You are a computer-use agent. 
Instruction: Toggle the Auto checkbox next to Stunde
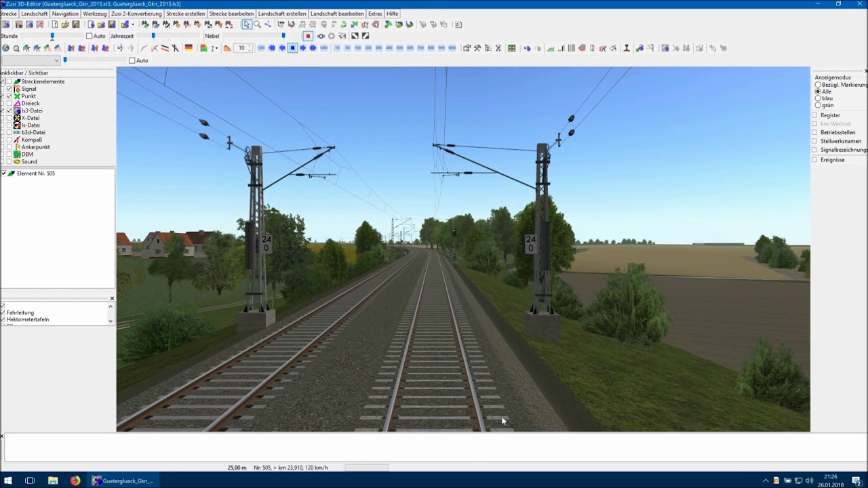(89, 36)
